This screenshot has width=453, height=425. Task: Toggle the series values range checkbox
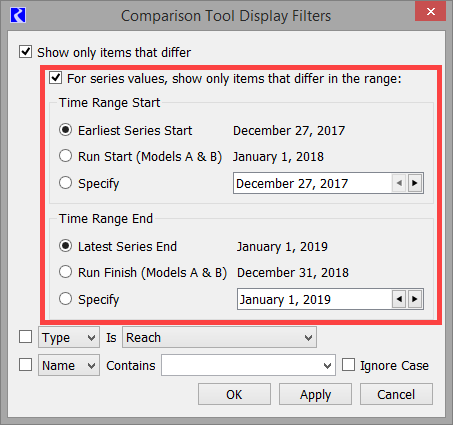[x=55, y=78]
